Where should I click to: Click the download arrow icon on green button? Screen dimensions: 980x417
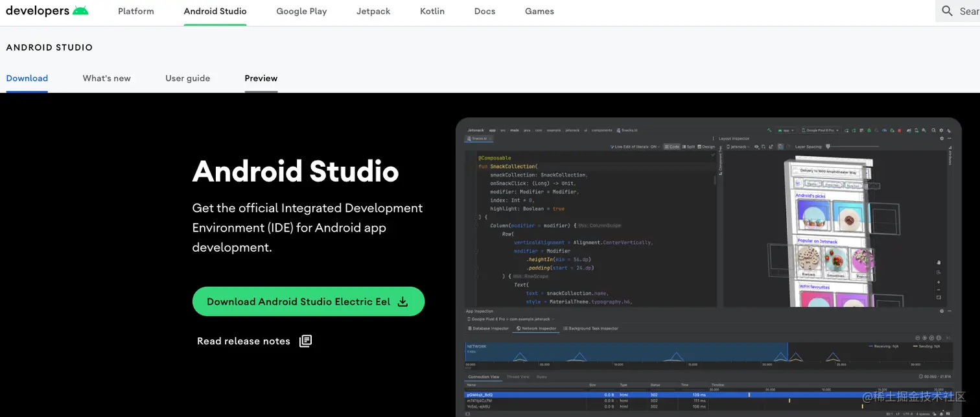pyautogui.click(x=402, y=302)
